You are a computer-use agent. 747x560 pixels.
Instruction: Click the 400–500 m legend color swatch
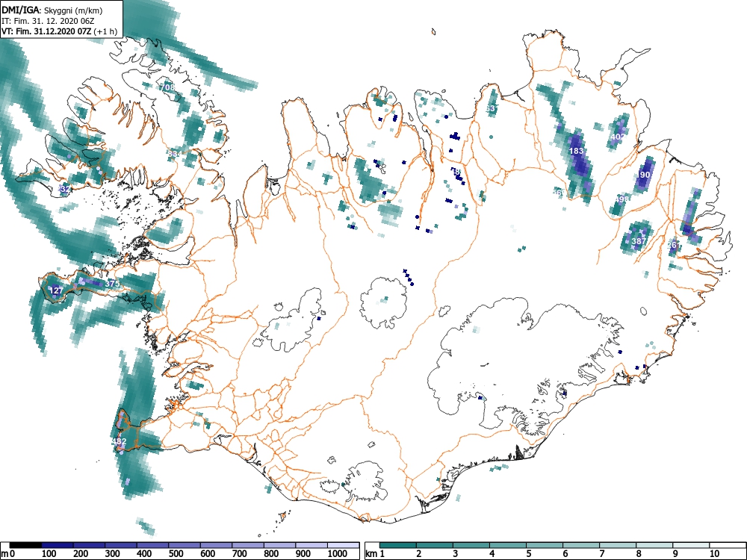coord(153,545)
